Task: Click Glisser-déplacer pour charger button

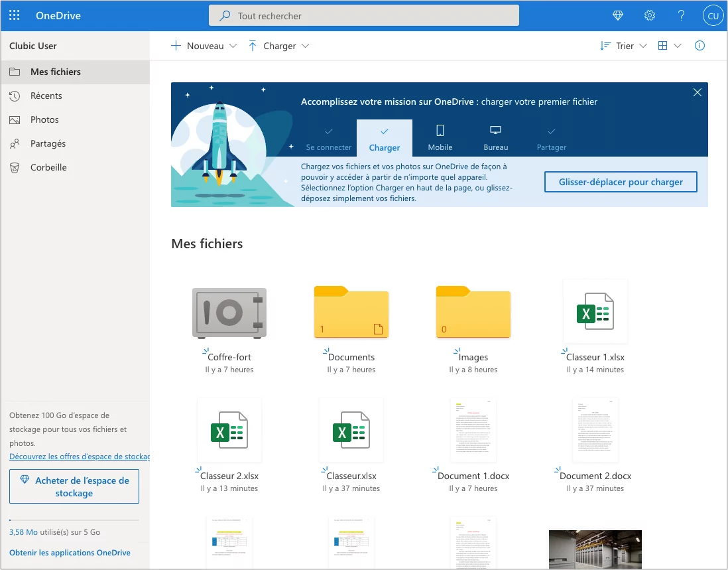Action: click(x=621, y=182)
